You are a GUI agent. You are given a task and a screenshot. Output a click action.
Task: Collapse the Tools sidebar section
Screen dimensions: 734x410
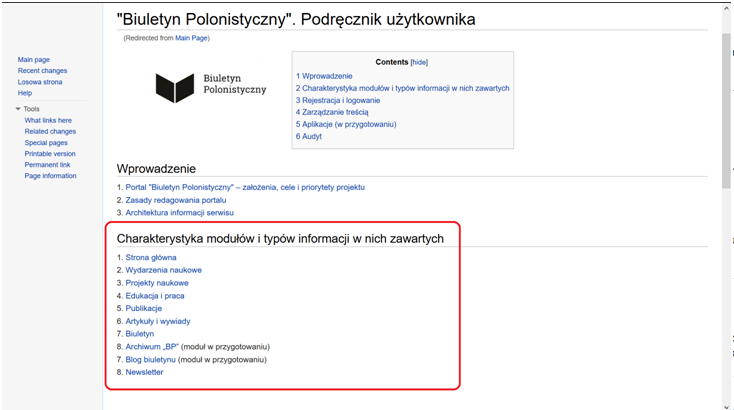(x=18, y=109)
